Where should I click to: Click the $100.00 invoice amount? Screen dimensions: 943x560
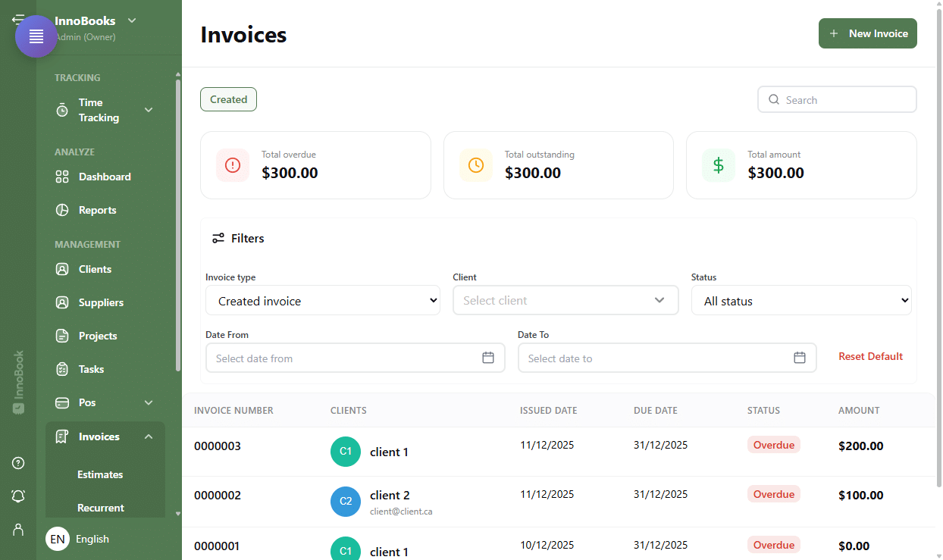pyautogui.click(x=860, y=496)
